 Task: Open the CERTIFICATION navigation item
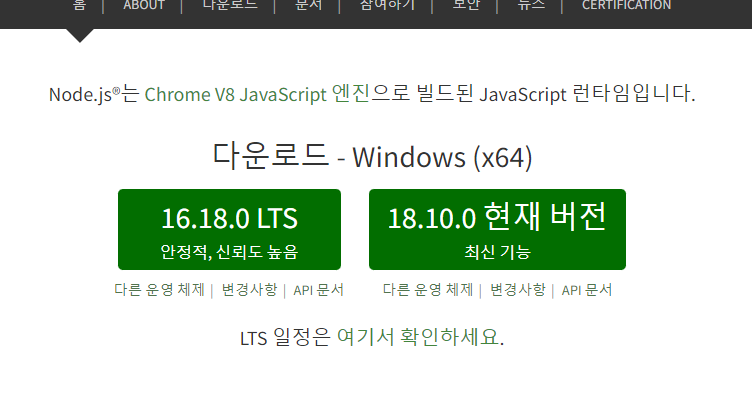coord(626,5)
